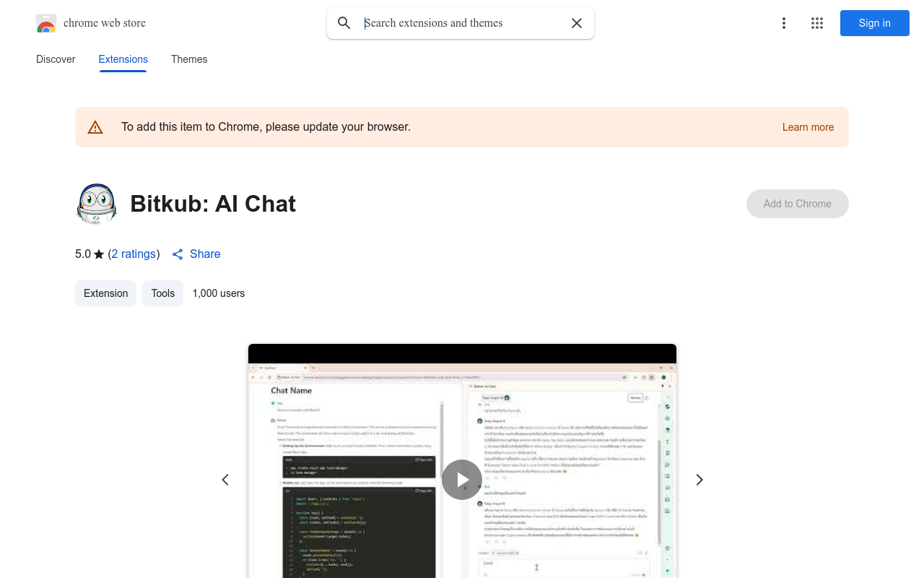Click the update your browser banner message
This screenshot has width=924, height=578.
pos(266,127)
